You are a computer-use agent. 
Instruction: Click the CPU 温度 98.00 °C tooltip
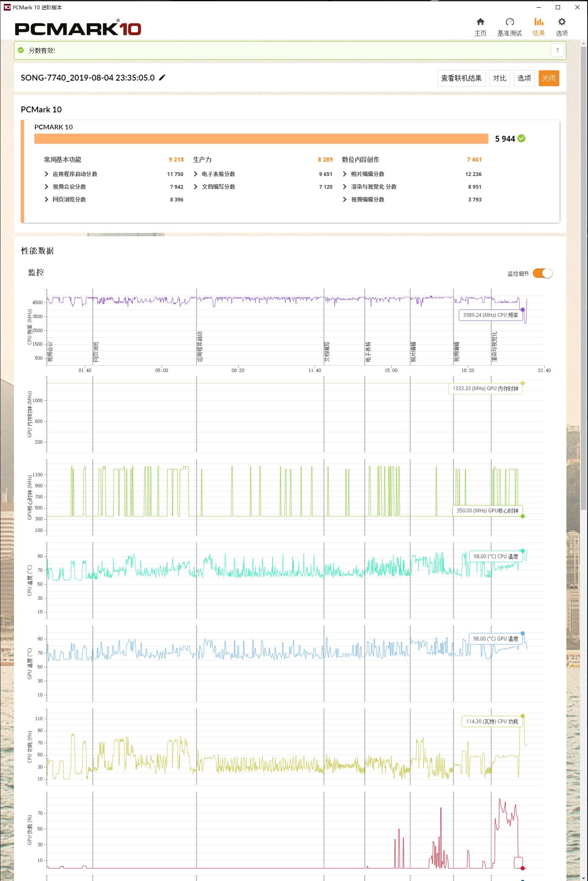pos(496,556)
